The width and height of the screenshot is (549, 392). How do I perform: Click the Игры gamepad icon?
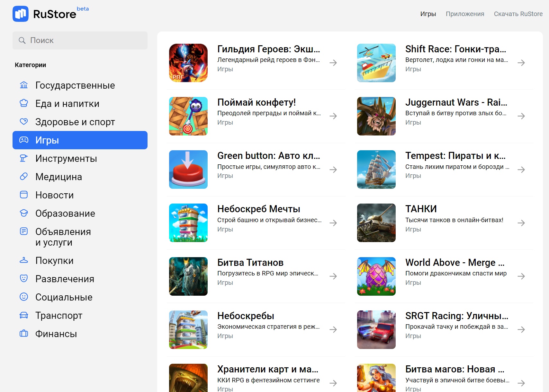[24, 140]
